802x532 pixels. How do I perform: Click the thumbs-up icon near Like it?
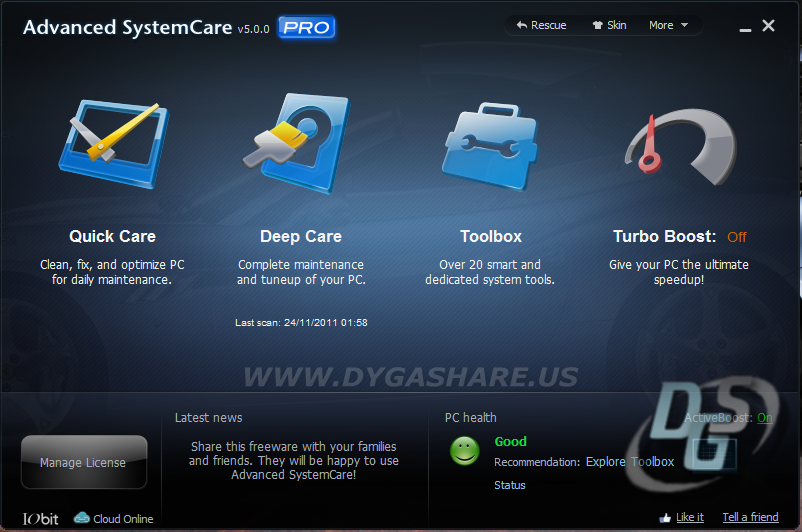(665, 518)
